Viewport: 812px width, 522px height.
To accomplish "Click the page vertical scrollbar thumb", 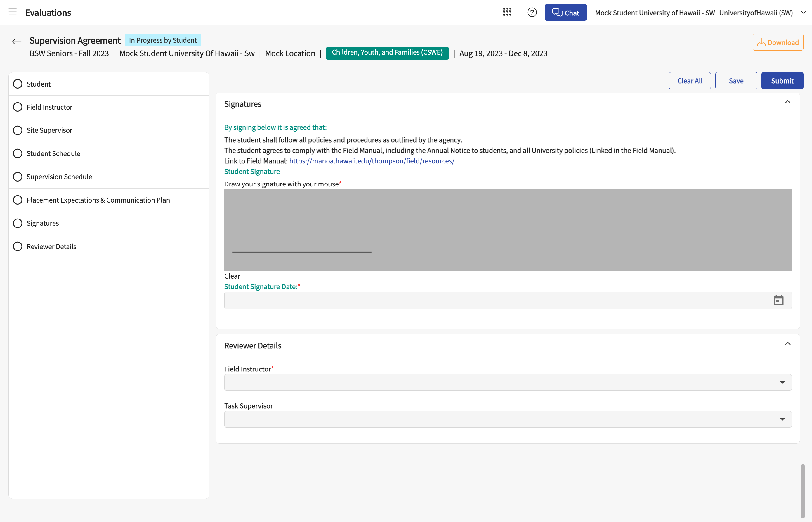I will [x=803, y=491].
